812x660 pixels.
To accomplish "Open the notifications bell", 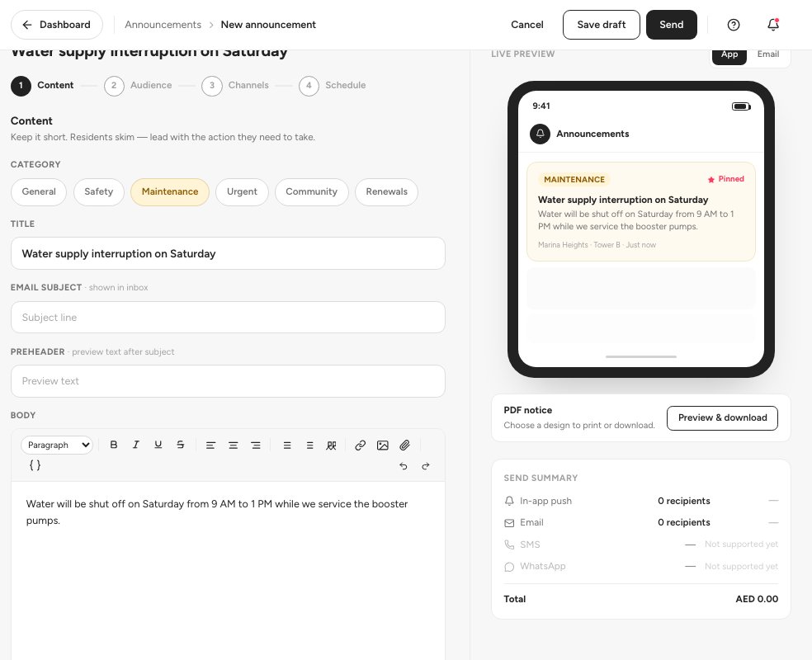I will 773,25.
